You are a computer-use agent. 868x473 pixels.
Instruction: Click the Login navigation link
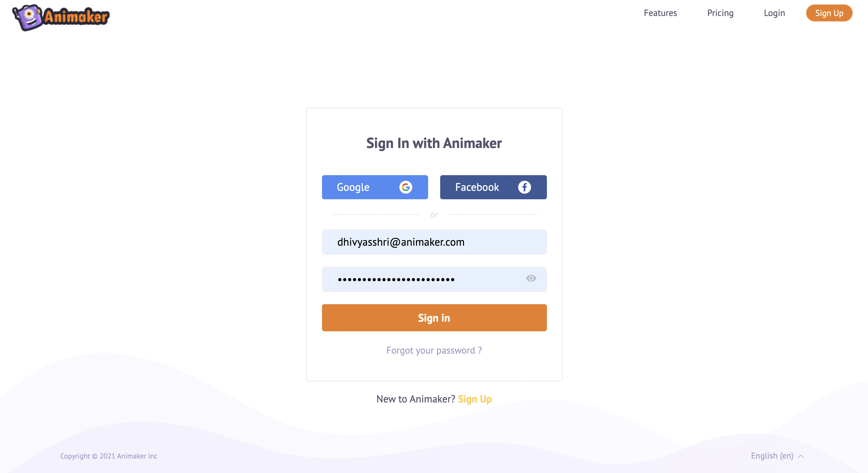(772, 13)
